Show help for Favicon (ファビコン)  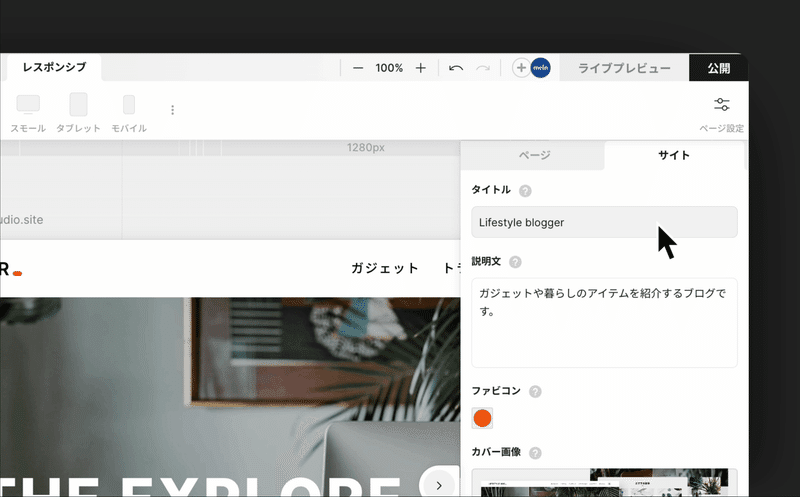pyautogui.click(x=535, y=392)
